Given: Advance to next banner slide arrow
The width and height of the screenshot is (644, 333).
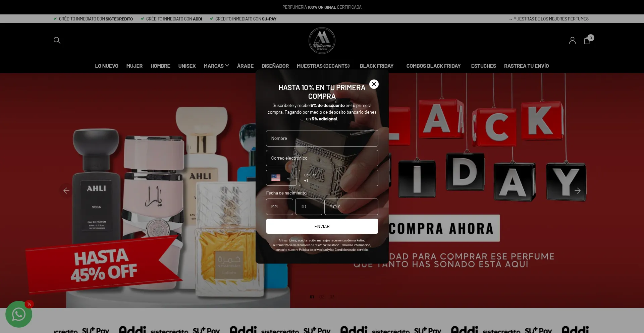Looking at the screenshot, I should pos(577,190).
